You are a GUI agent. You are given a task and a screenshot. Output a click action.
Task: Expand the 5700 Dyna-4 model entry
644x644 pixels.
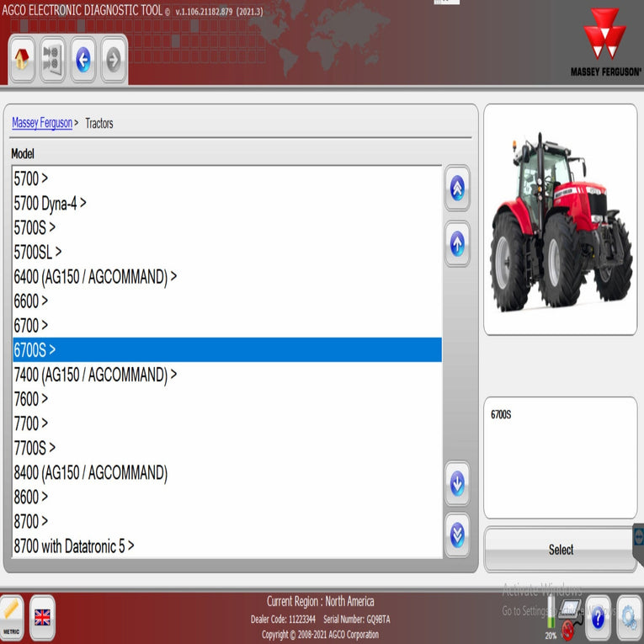pos(51,203)
